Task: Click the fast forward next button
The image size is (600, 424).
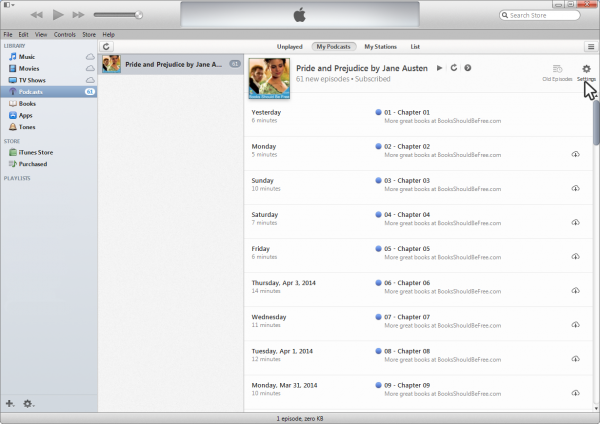Action: (x=78, y=15)
